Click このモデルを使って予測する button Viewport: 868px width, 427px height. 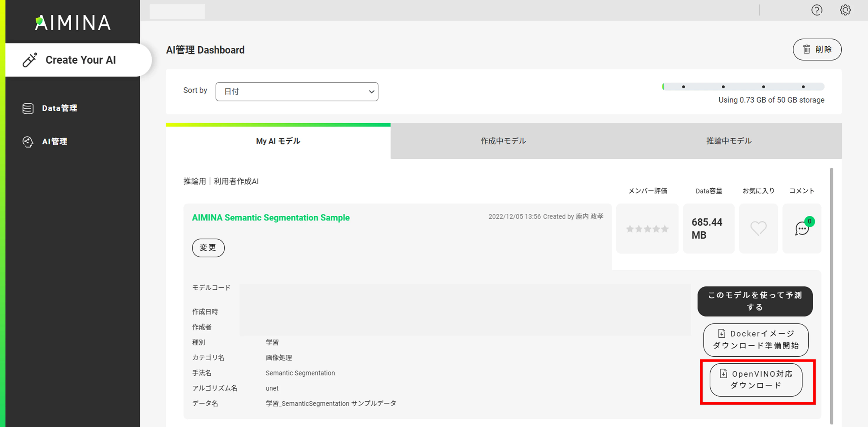[x=755, y=301]
